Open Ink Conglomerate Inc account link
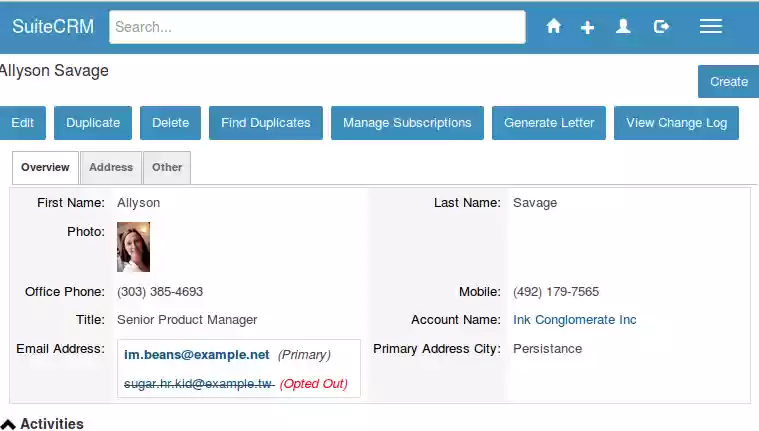Screen dimensions: 759x431 tap(574, 320)
